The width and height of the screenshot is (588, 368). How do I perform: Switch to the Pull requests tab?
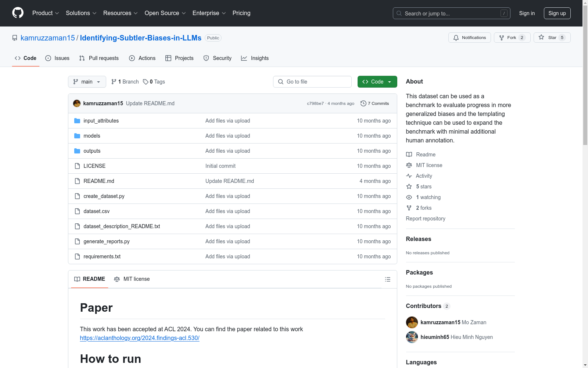pyautogui.click(x=99, y=58)
